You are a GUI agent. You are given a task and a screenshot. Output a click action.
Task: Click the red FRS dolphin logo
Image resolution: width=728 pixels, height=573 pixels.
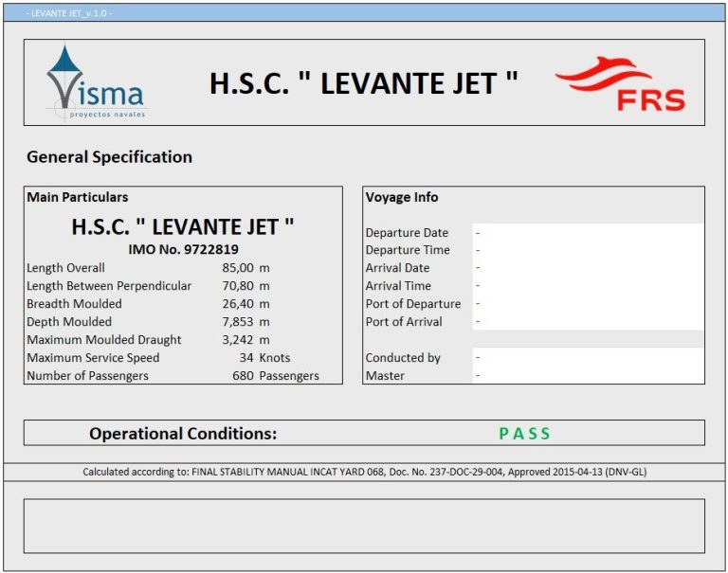point(620,83)
